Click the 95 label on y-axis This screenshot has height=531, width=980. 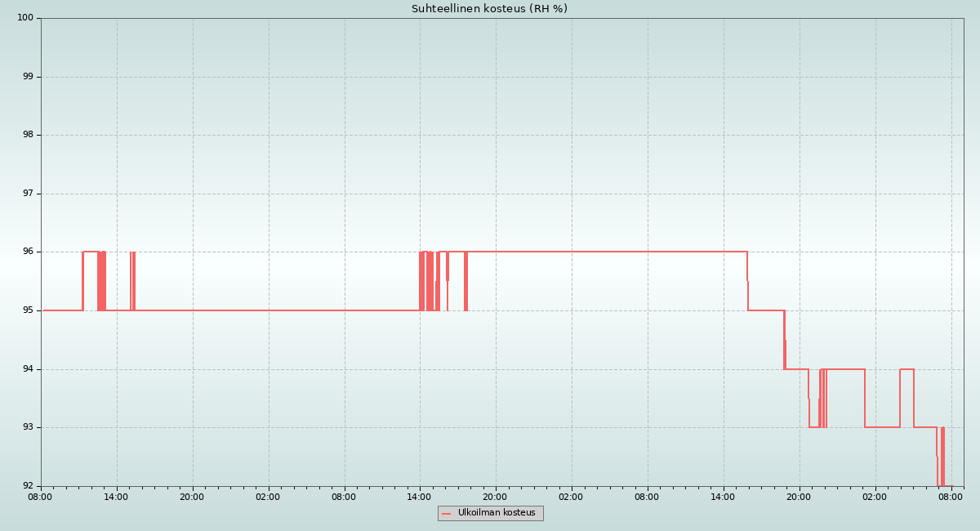27,310
